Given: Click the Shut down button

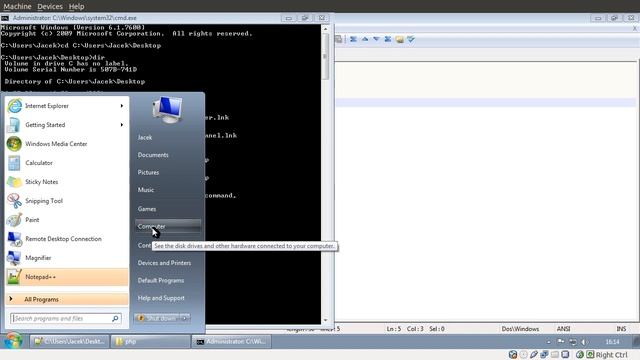Looking at the screenshot, I should tap(157, 318).
